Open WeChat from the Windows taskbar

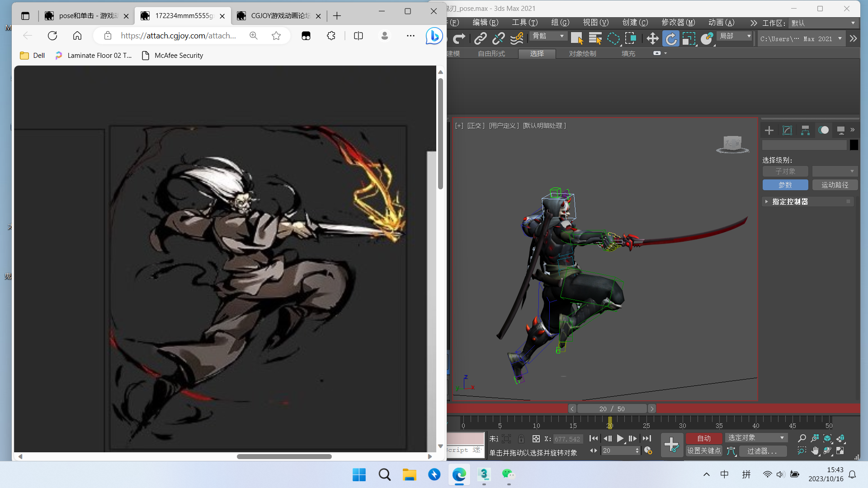(x=509, y=474)
